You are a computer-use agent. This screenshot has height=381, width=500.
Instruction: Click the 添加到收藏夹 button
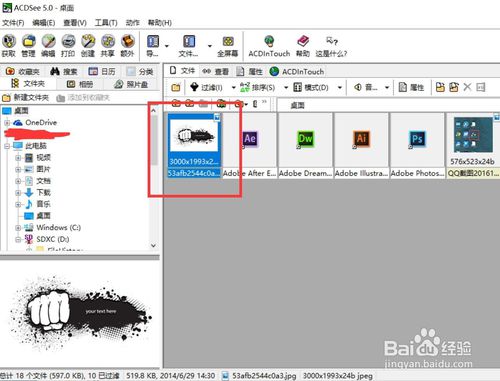pos(83,98)
